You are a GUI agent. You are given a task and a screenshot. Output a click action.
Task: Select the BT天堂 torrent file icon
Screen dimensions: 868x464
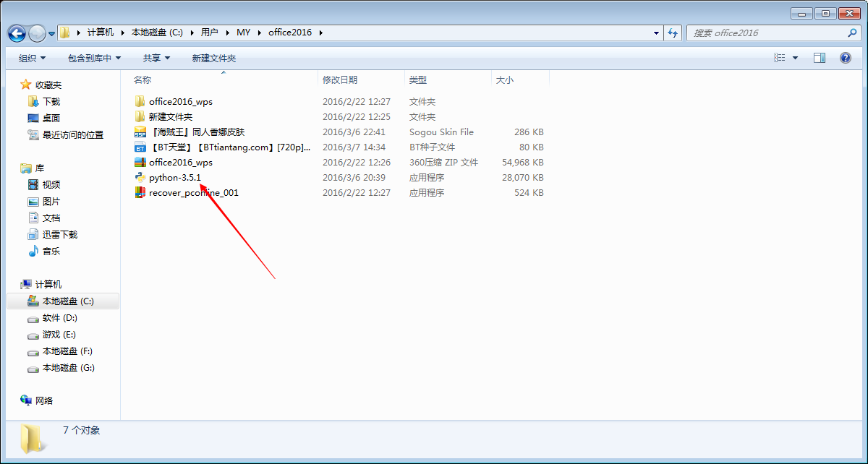tap(140, 147)
